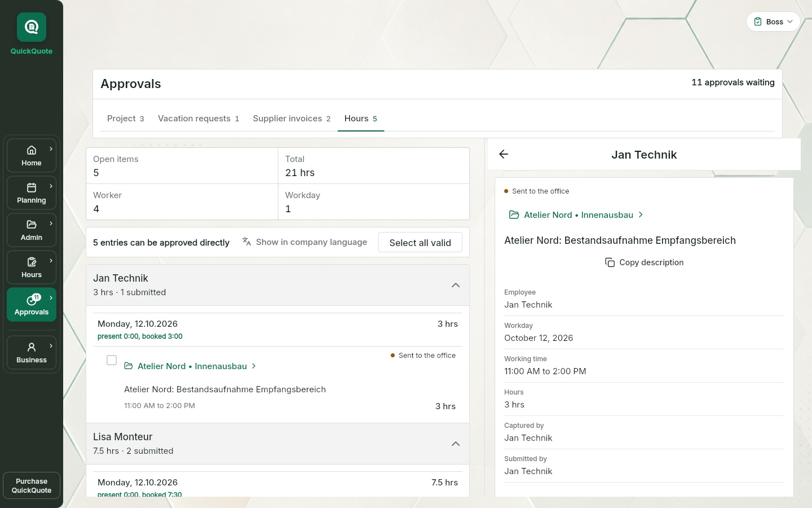
Task: Open the Boss account dropdown
Action: 773,21
